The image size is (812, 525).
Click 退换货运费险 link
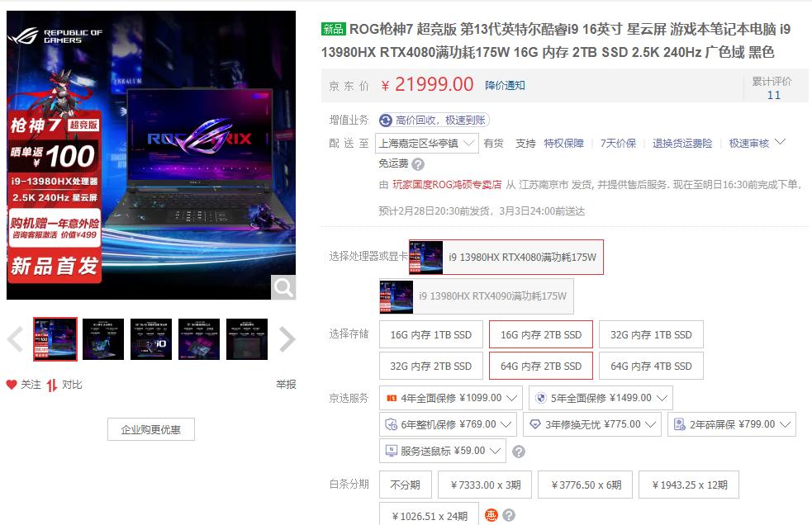click(x=682, y=144)
